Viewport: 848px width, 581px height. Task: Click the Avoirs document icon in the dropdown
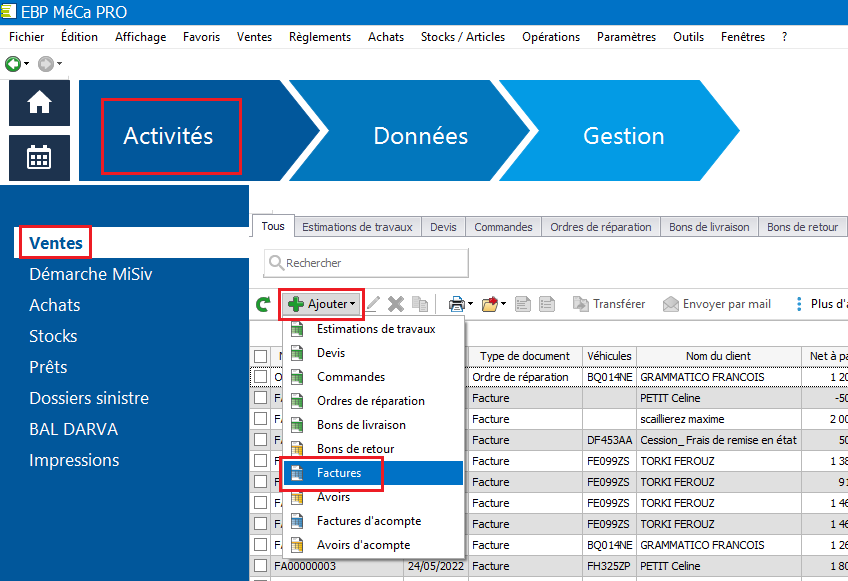297,497
